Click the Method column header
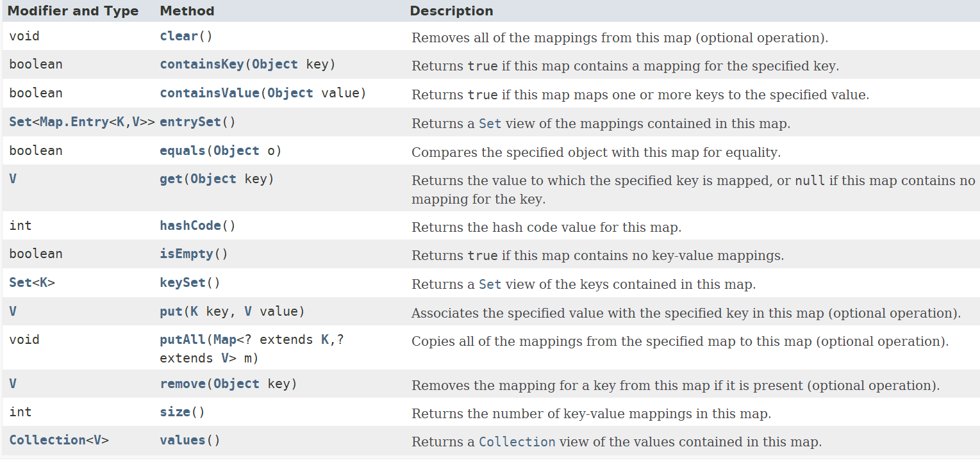This screenshot has height=463, width=980. tap(187, 11)
